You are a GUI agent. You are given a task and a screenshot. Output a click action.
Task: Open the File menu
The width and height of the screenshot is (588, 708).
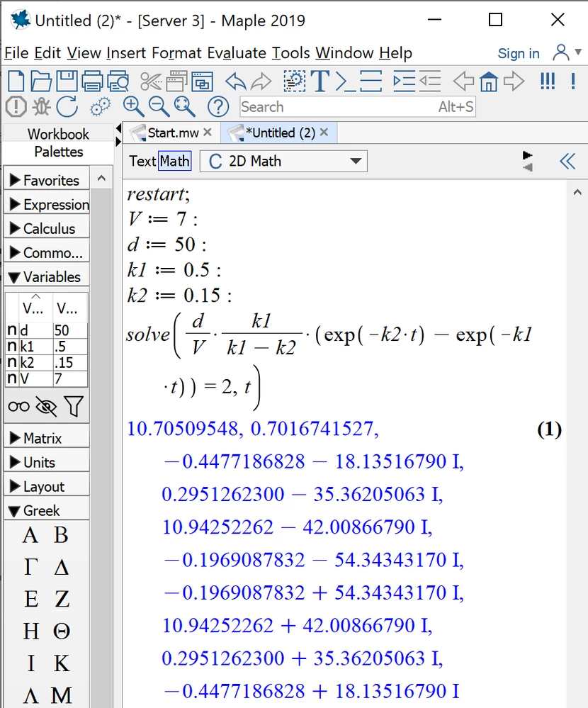[16, 53]
